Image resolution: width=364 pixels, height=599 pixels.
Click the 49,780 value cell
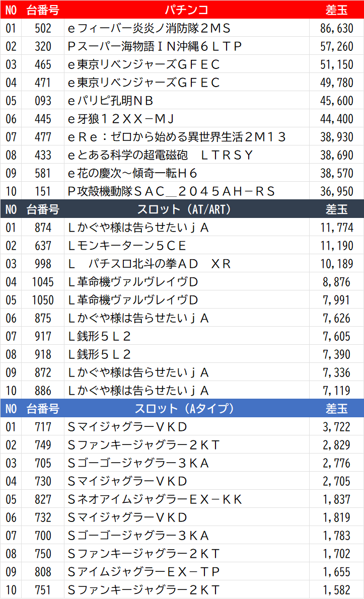(336, 83)
